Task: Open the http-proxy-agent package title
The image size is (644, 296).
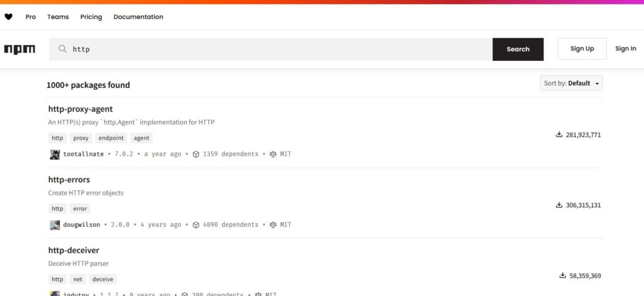Action: (x=80, y=109)
